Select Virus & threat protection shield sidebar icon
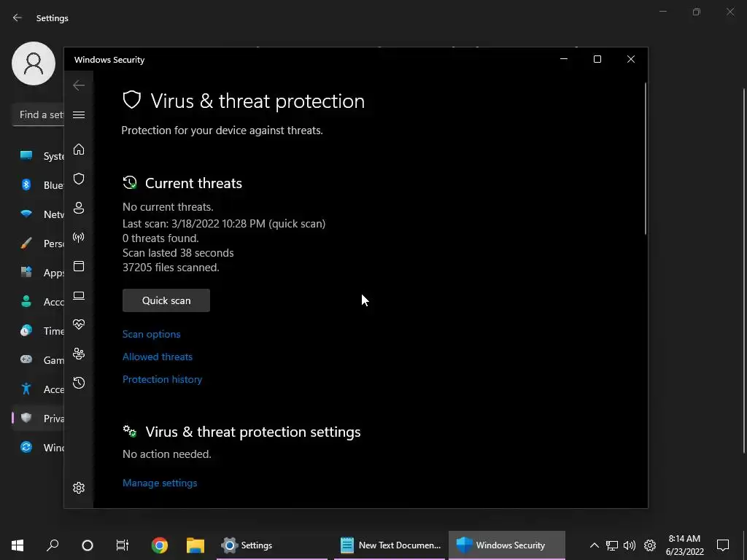Screen dimensions: 747x560 (x=79, y=179)
